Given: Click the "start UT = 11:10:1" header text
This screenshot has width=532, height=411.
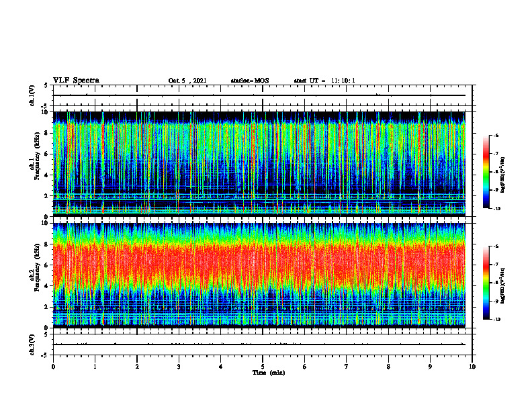Looking at the screenshot, I should click(324, 81).
